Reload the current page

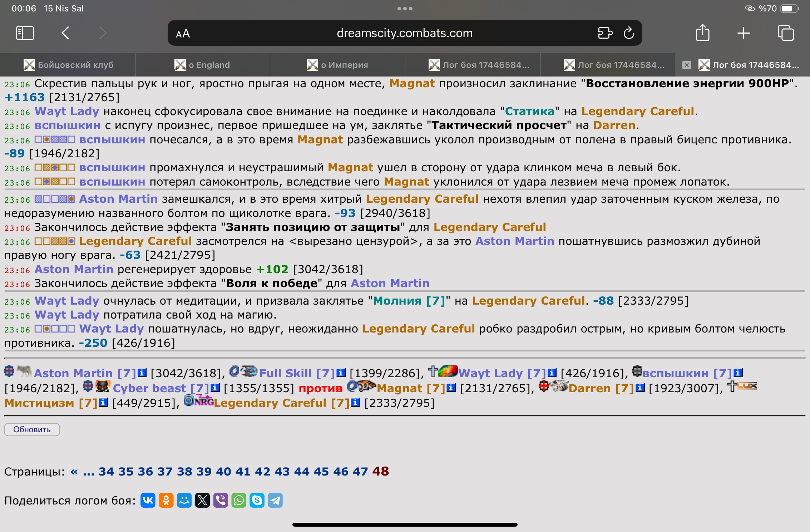tap(629, 33)
